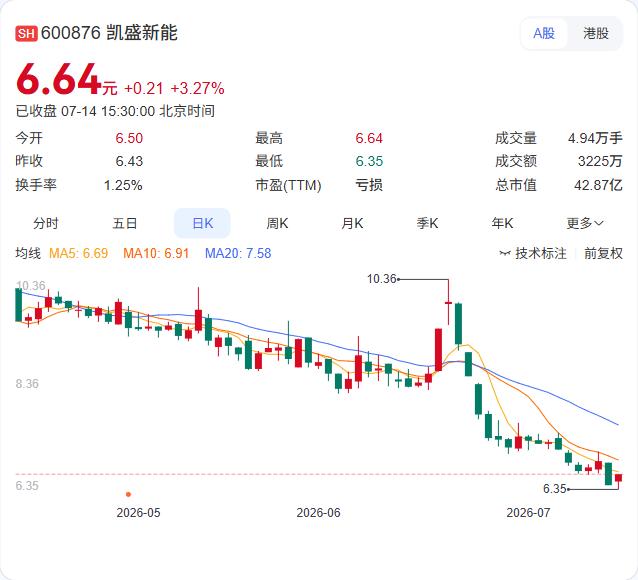Select the 日K chart tab
The image size is (638, 580).
[202, 223]
